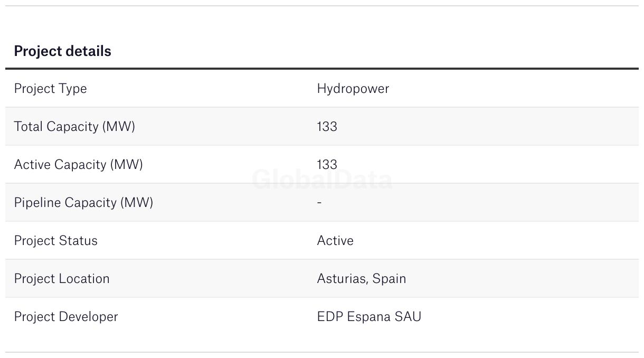Screen dimensions: 644x358
Task: Click the dash in the Pipeline Capacity row
Action: (x=319, y=203)
